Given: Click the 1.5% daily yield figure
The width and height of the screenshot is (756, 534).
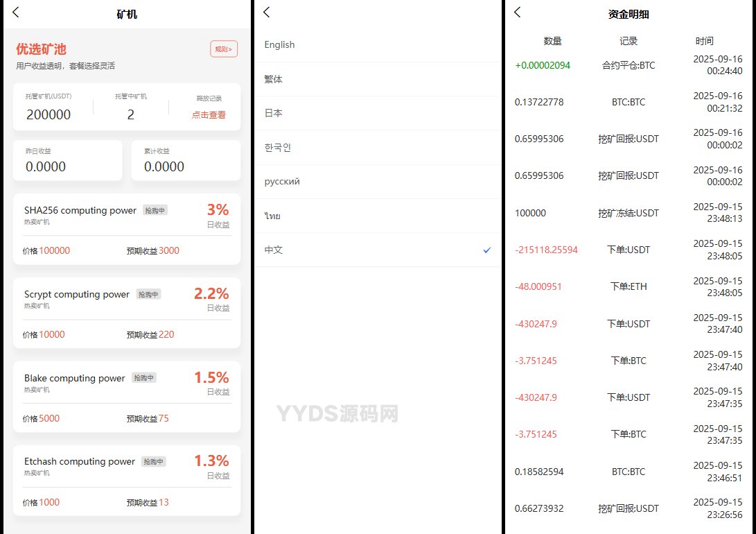Looking at the screenshot, I should [211, 377].
